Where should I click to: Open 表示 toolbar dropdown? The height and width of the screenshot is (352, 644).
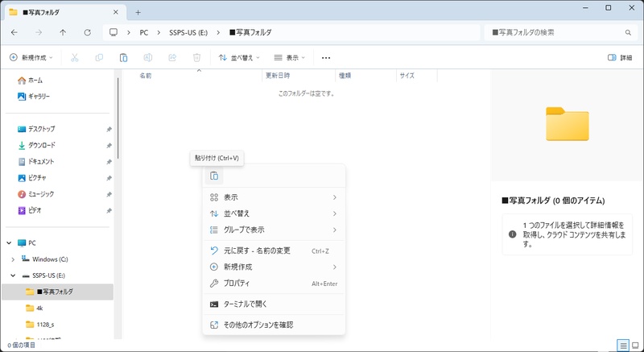pos(290,58)
